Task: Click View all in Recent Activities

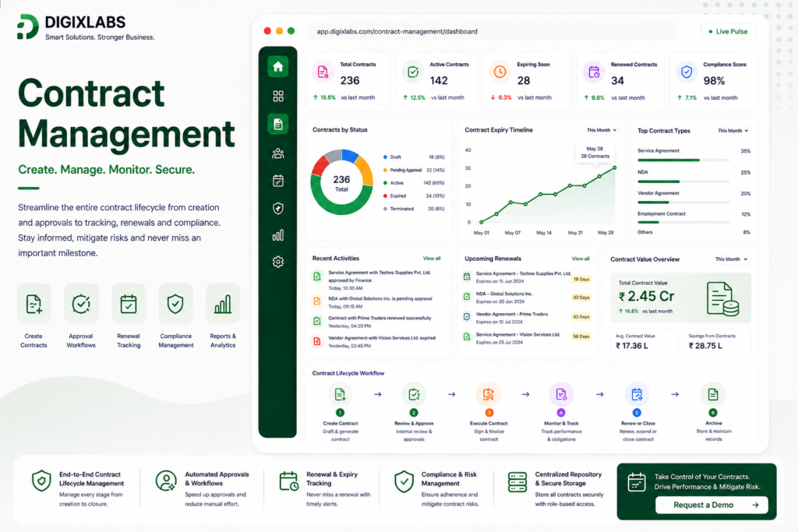Action: click(432, 259)
